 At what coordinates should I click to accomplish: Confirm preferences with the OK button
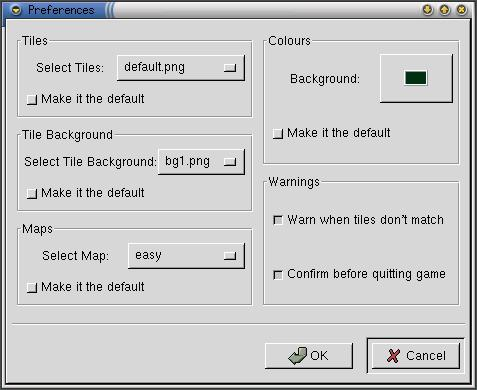point(309,356)
